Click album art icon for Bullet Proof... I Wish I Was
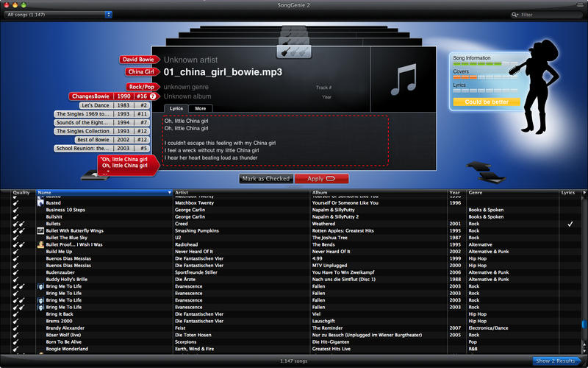 tap(40, 244)
